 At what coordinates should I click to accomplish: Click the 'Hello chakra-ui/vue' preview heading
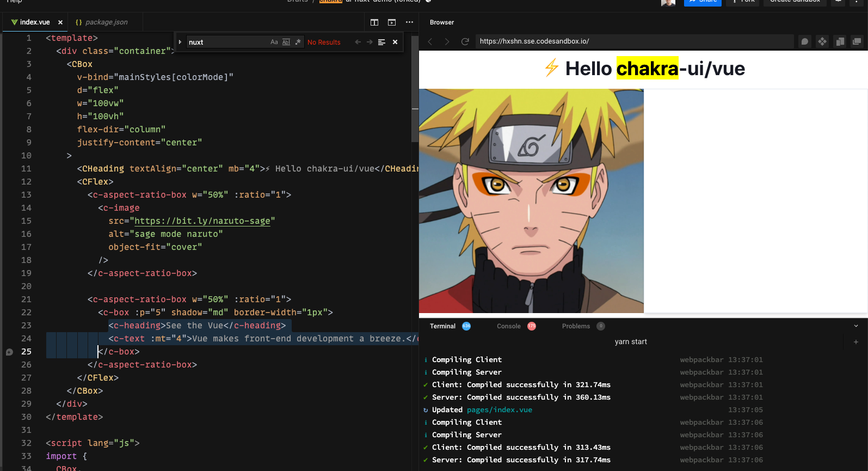click(x=644, y=69)
